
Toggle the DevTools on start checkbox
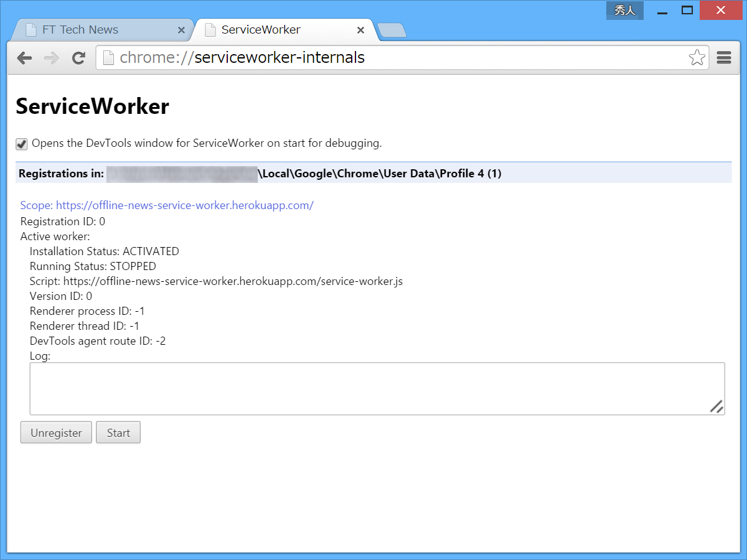click(x=22, y=144)
